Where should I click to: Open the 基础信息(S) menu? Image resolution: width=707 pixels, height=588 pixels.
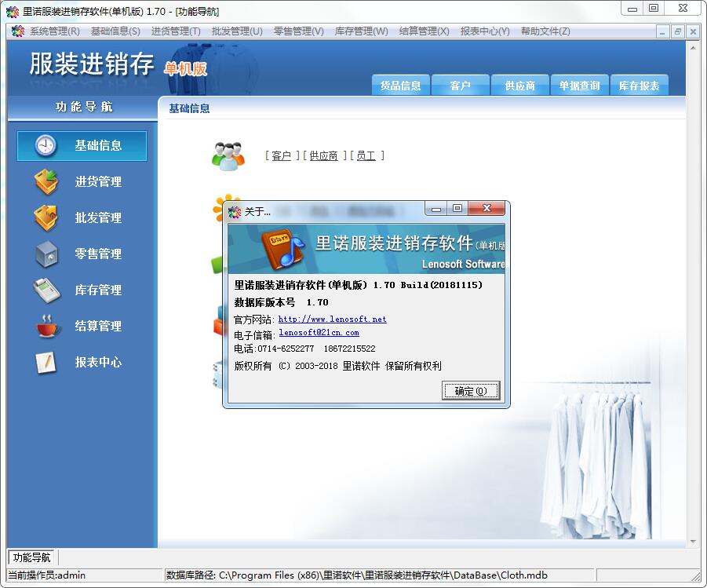click(115, 31)
